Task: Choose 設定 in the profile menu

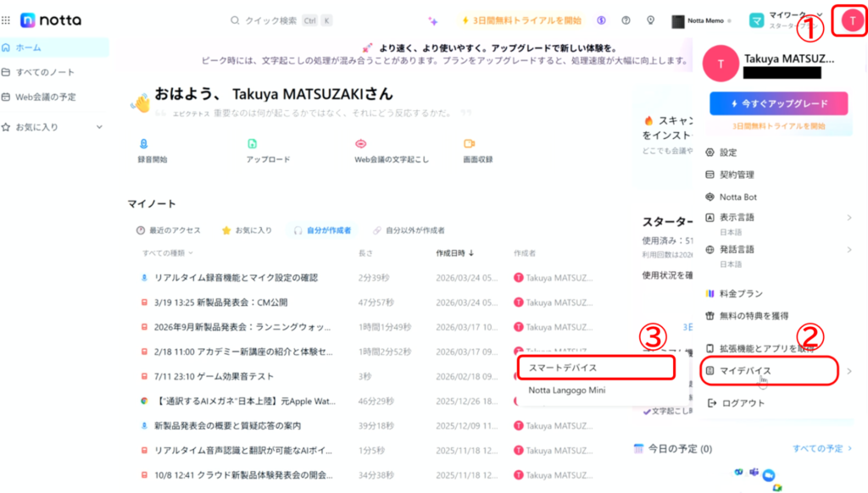Action: point(728,152)
